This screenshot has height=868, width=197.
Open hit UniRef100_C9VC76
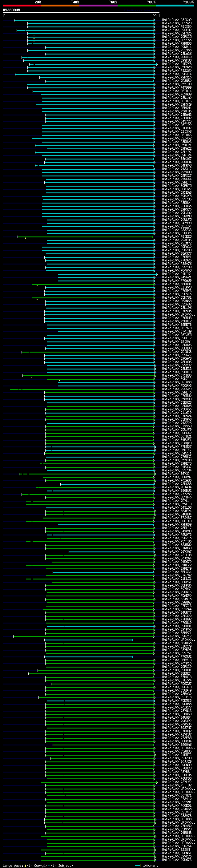tap(177, 857)
